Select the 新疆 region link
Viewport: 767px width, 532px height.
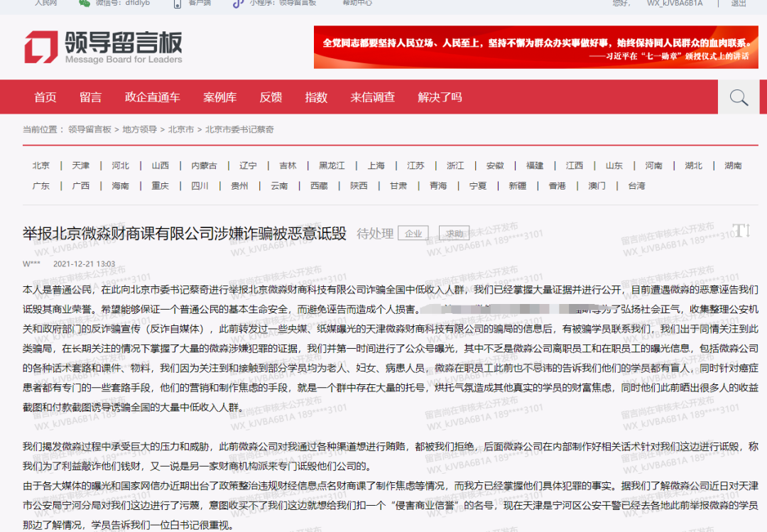click(x=518, y=185)
